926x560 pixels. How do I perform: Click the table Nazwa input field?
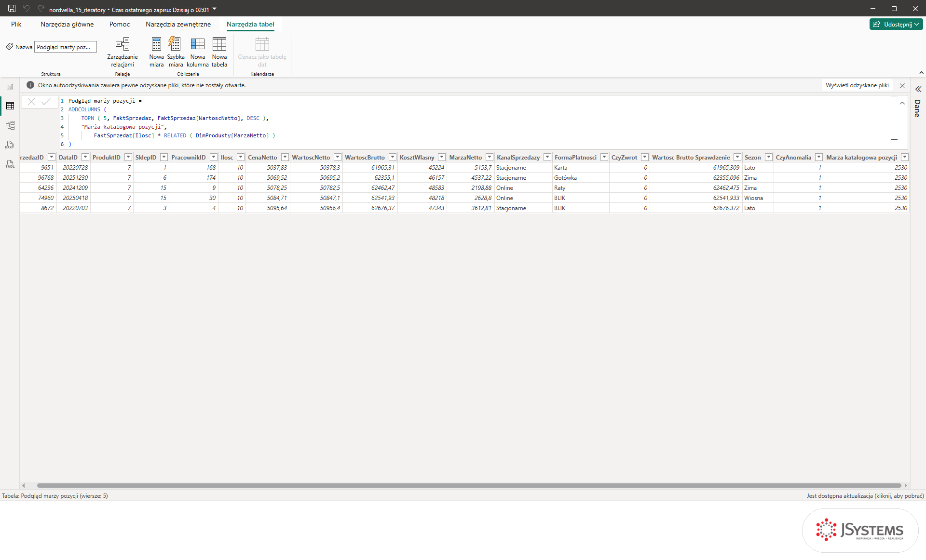pos(66,47)
